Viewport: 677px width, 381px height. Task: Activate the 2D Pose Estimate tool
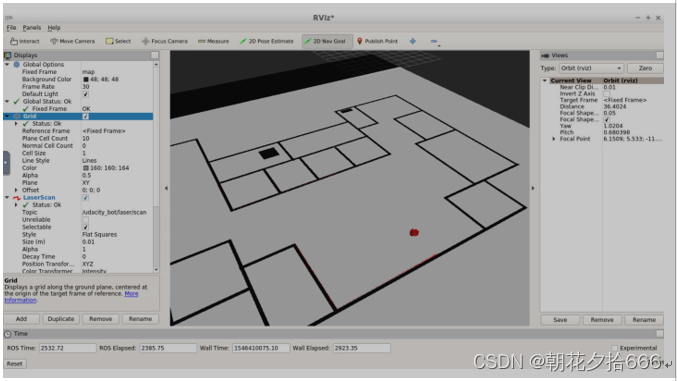(266, 41)
